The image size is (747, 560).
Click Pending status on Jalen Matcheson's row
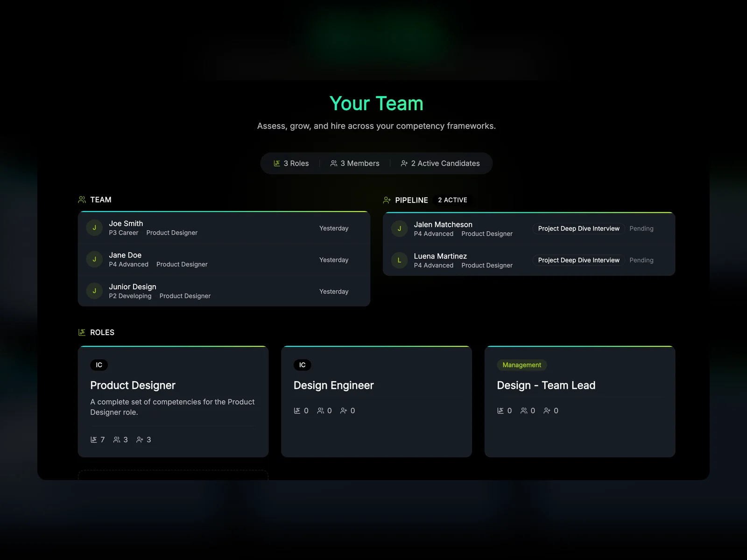(641, 229)
